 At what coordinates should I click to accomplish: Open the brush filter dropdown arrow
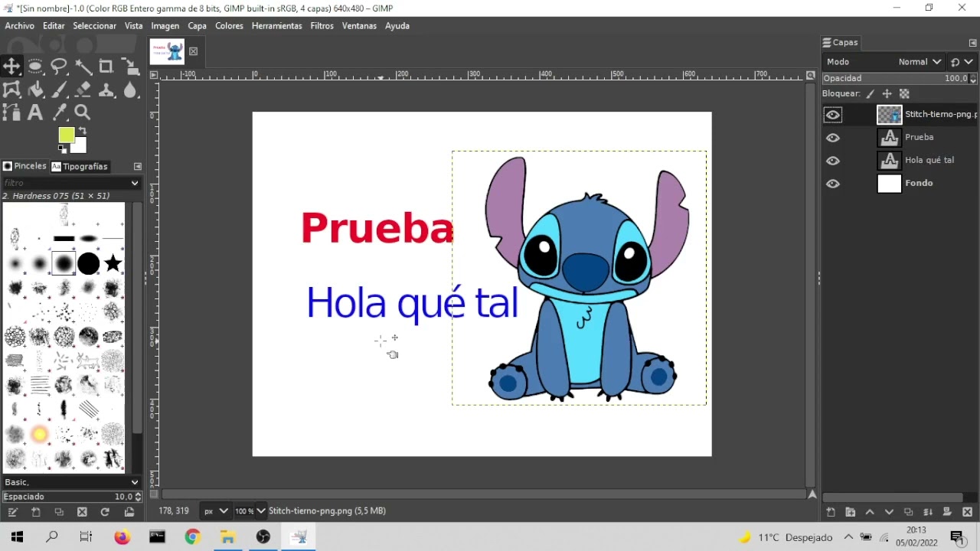(135, 183)
